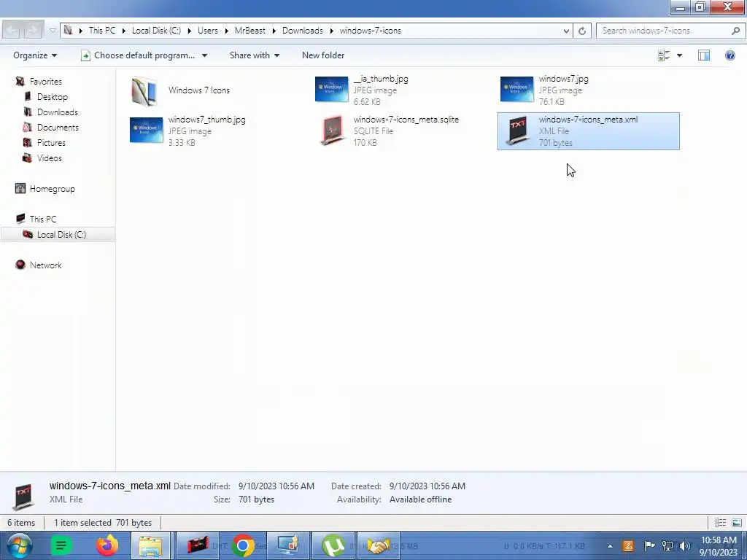Click Downloads breadcrumb in address bar

click(x=303, y=31)
